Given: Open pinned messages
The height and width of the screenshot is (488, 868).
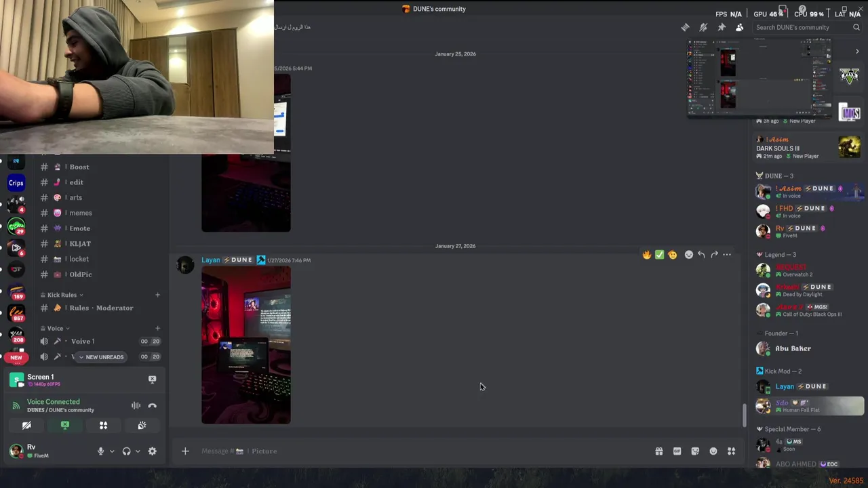Looking at the screenshot, I should [722, 27].
